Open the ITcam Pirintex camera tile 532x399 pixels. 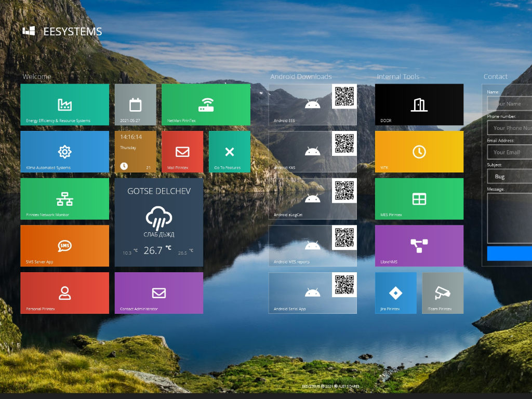pos(443,293)
